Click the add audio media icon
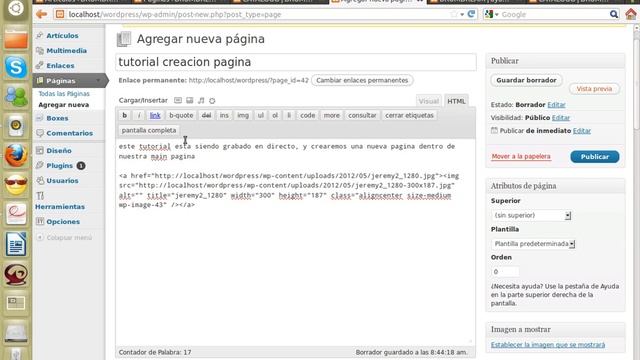Image resolution: width=640 pixels, height=360 pixels. point(201,100)
